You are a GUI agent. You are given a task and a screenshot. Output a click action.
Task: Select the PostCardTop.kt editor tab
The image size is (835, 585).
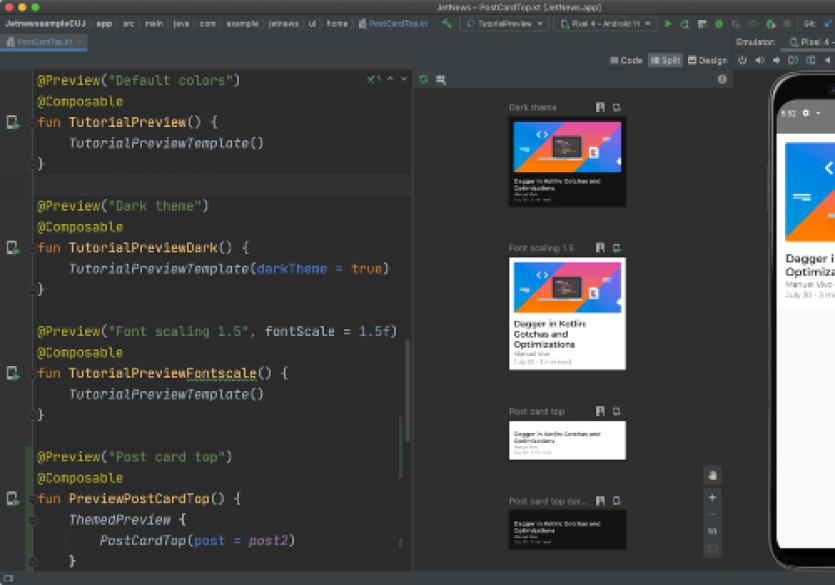click(45, 42)
